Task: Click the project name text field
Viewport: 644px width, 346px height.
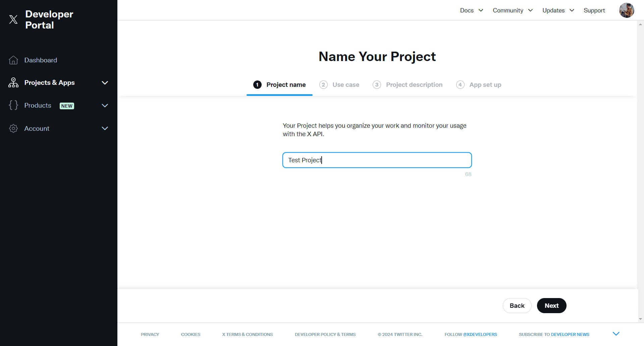Action: point(377,160)
